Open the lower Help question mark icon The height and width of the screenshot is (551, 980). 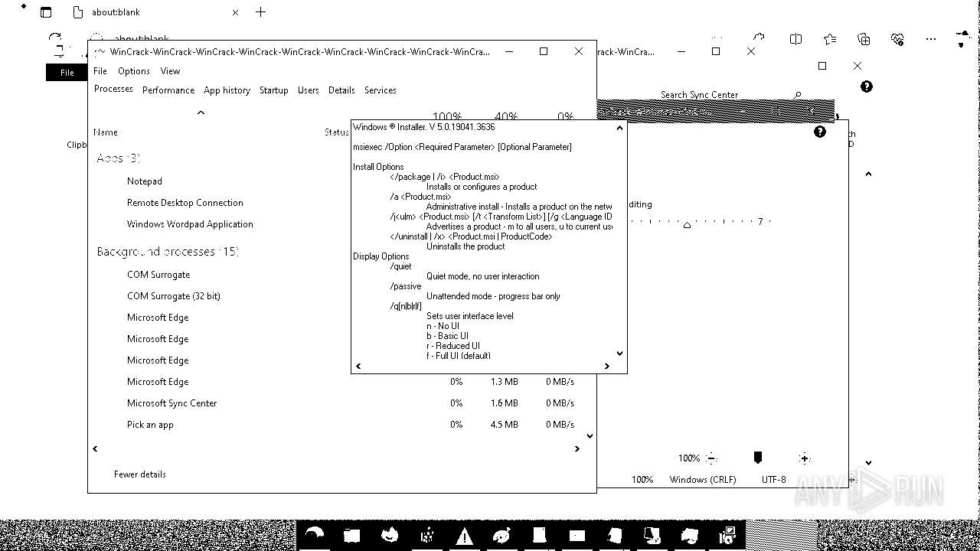point(820,132)
